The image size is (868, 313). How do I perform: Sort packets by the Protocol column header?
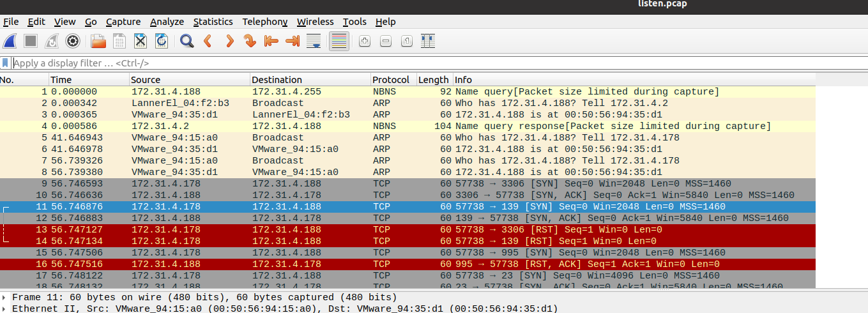[x=391, y=80]
